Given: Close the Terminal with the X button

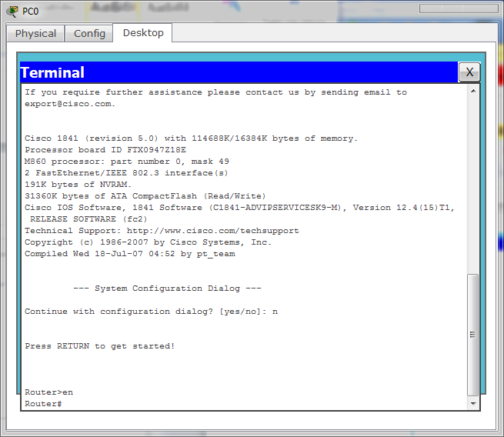Looking at the screenshot, I should (469, 72).
